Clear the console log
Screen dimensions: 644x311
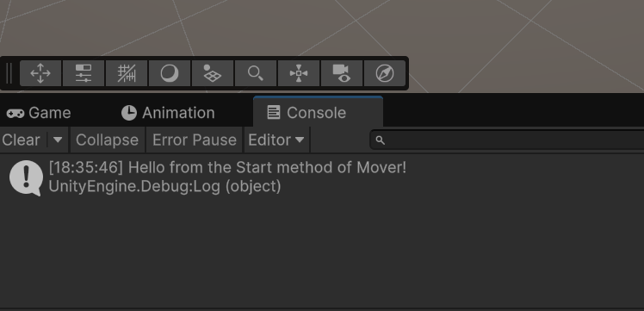click(22, 140)
